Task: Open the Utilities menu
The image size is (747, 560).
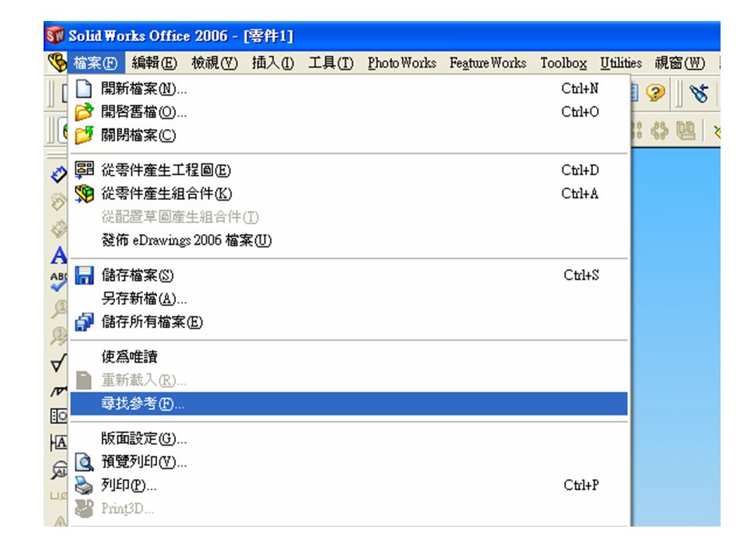Action: tap(621, 63)
